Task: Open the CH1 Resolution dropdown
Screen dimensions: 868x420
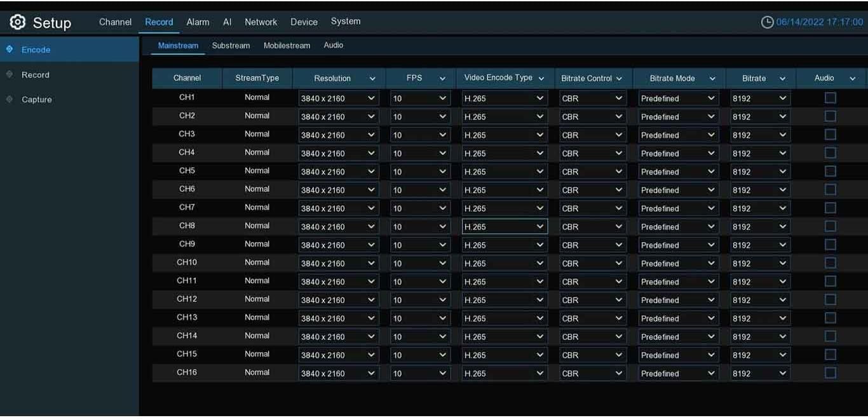Action: 338,98
